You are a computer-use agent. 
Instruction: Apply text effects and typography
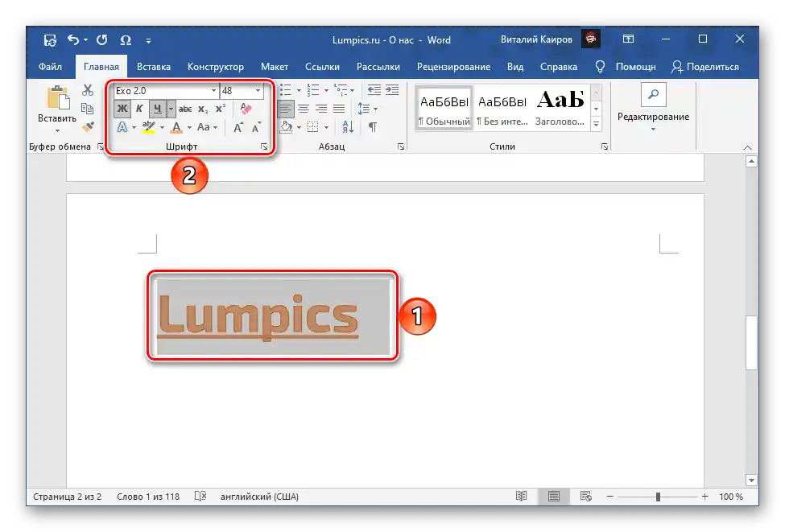[x=122, y=127]
